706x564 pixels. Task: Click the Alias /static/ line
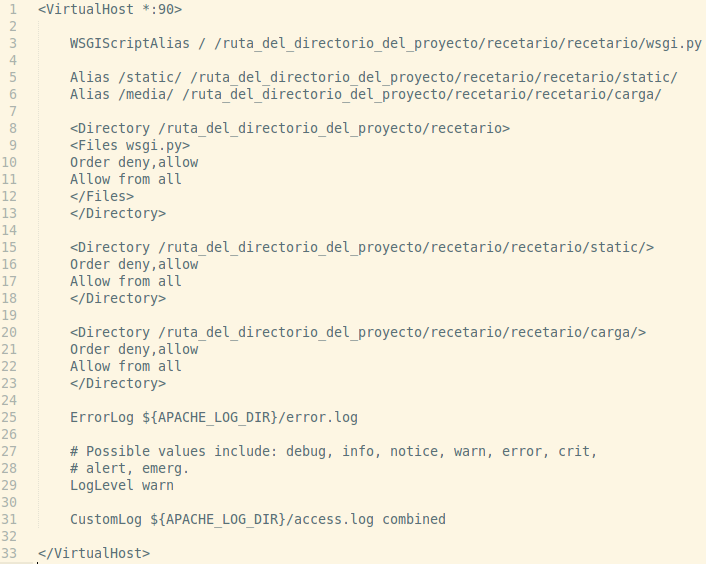[x=373, y=77]
